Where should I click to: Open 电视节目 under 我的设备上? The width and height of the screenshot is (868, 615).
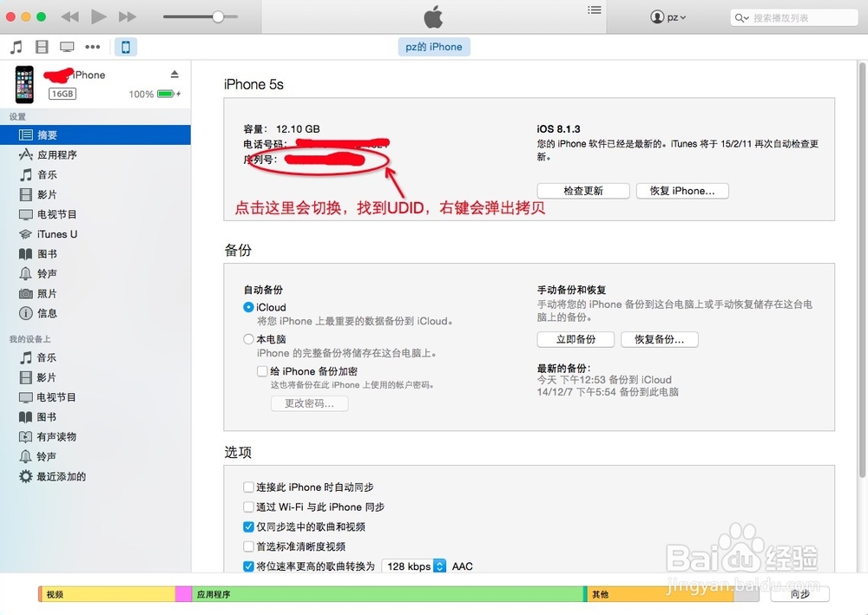coord(95,397)
